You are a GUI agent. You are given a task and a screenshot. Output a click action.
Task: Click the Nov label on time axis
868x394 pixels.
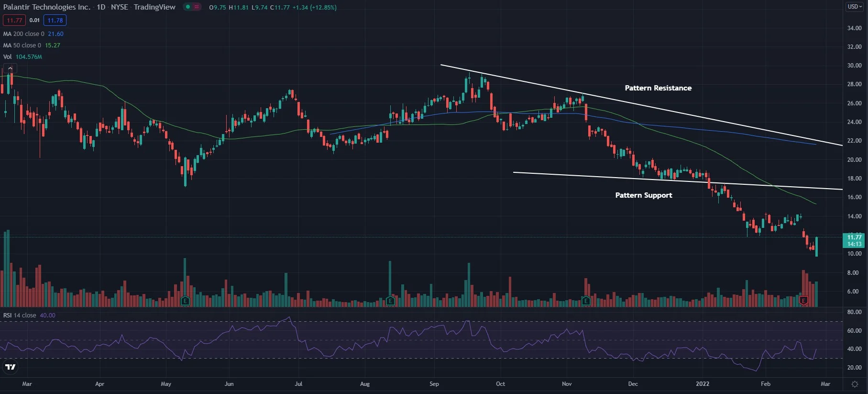point(567,384)
